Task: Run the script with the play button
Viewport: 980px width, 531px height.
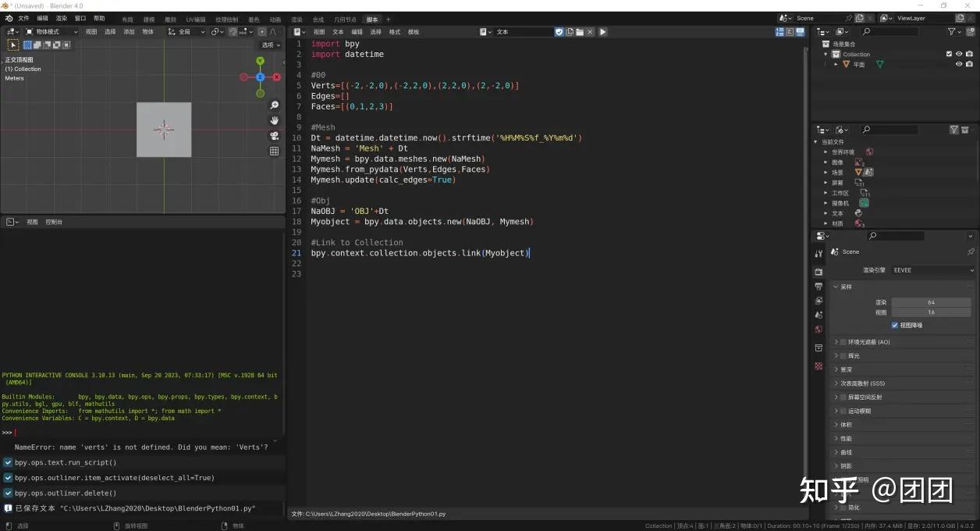Action: (x=602, y=31)
